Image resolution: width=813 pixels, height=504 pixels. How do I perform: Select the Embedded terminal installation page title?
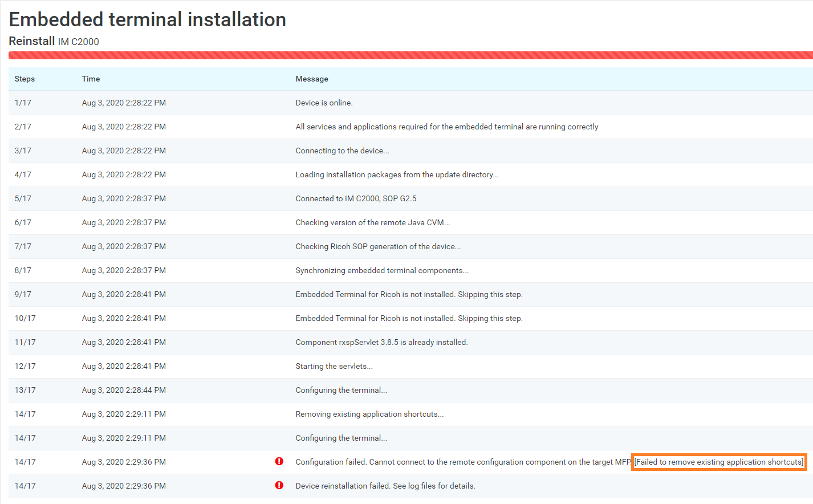click(x=147, y=19)
